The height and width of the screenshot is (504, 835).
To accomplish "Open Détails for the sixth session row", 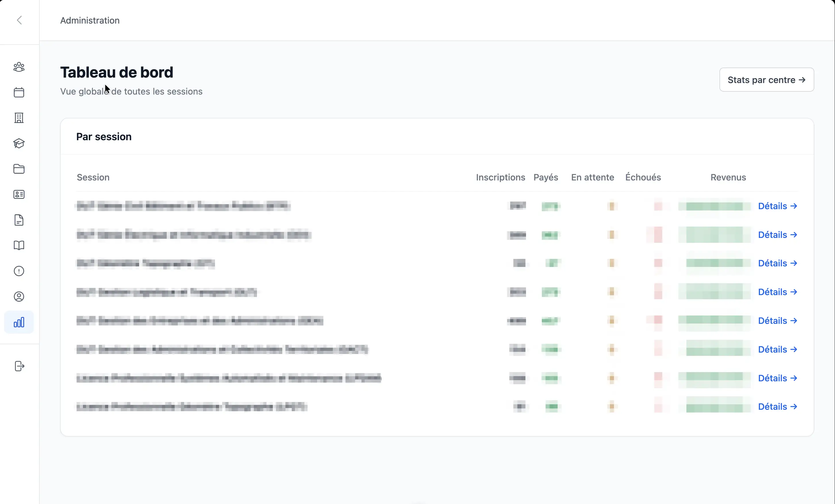I will tap(778, 349).
